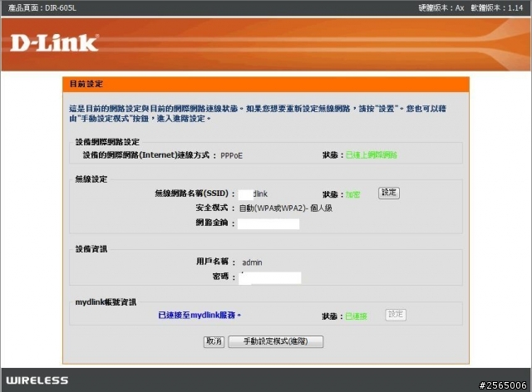
Task: Click the 設定 button in the mydlink section
Action: (x=396, y=314)
